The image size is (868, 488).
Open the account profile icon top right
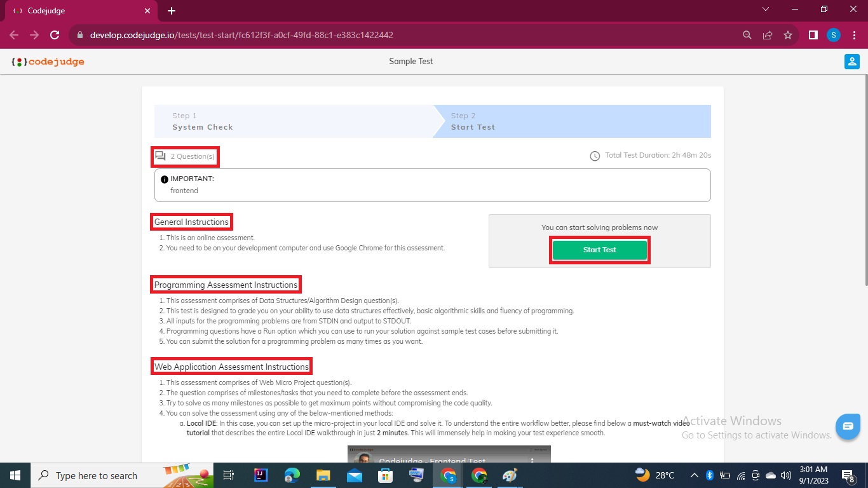(852, 61)
